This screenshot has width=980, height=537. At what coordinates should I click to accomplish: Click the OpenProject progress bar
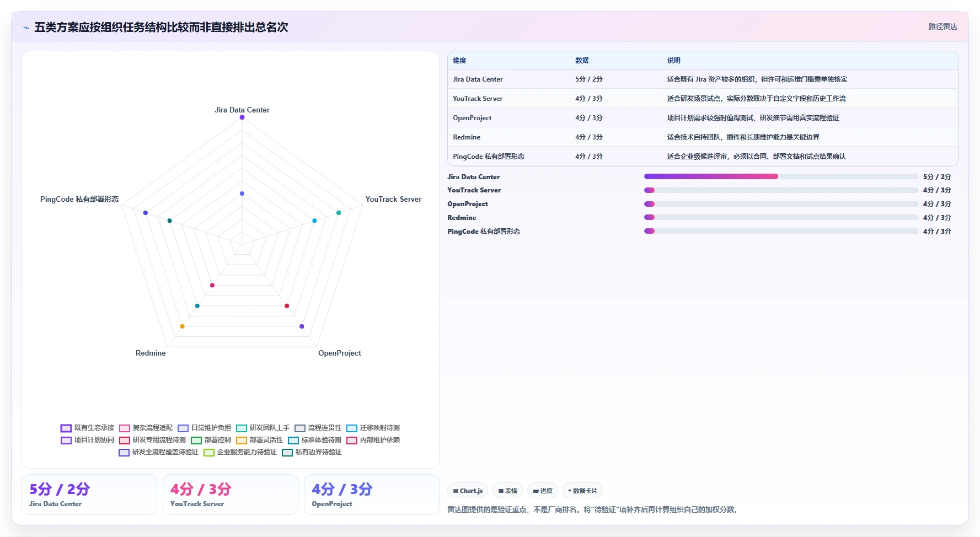pos(781,204)
